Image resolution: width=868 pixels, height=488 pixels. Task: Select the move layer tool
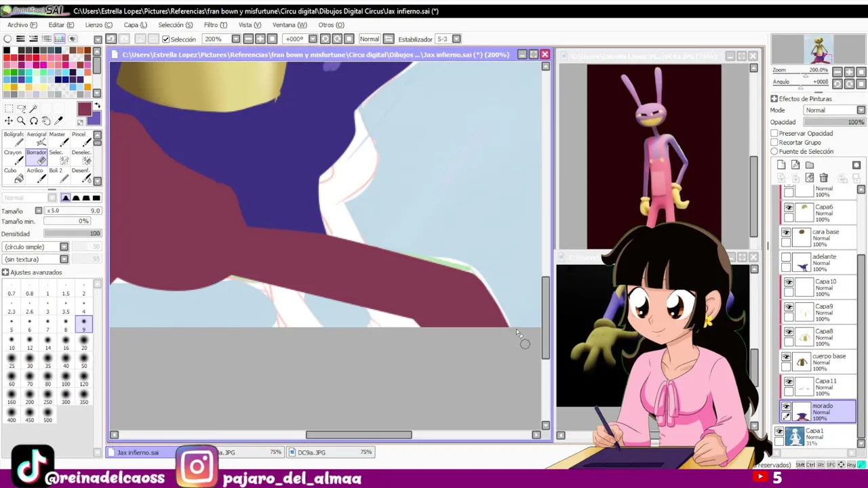tap(8, 121)
